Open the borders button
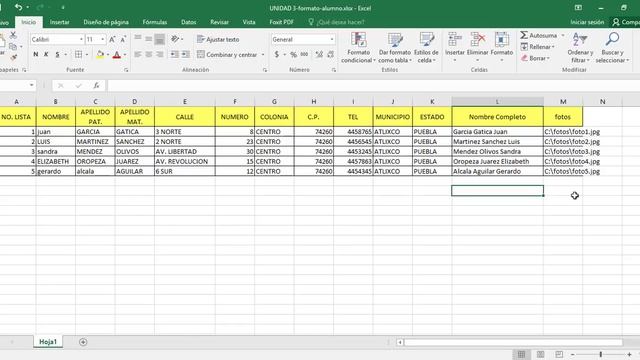The height and width of the screenshot is (360, 640). click(78, 54)
